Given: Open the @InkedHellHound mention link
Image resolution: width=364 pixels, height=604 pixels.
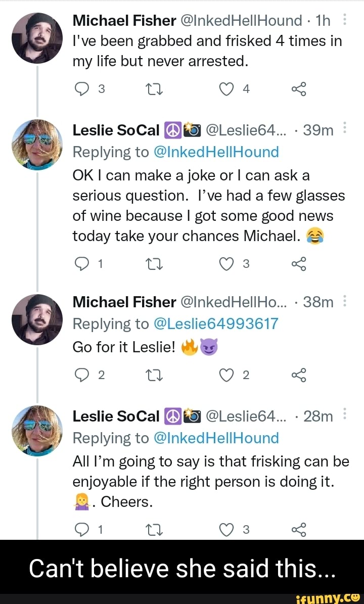Looking at the screenshot, I should [x=216, y=152].
